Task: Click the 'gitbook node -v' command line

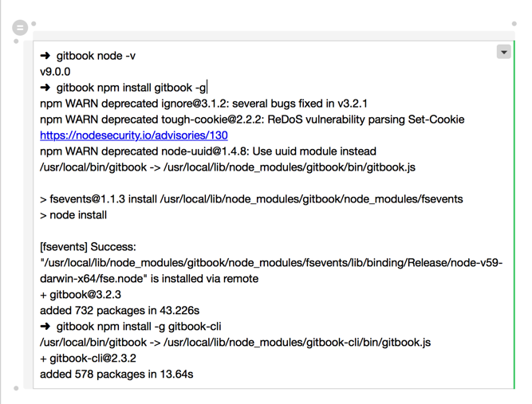Action: point(96,56)
